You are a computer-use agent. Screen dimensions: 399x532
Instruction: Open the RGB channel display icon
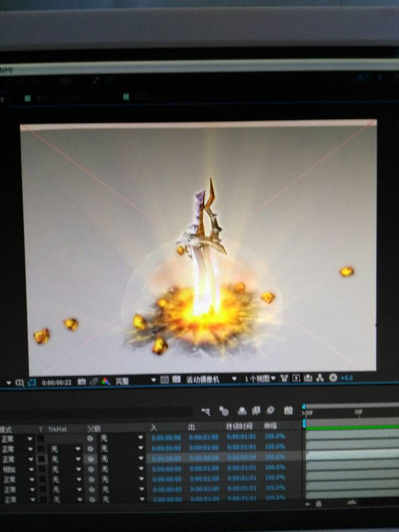[105, 381]
